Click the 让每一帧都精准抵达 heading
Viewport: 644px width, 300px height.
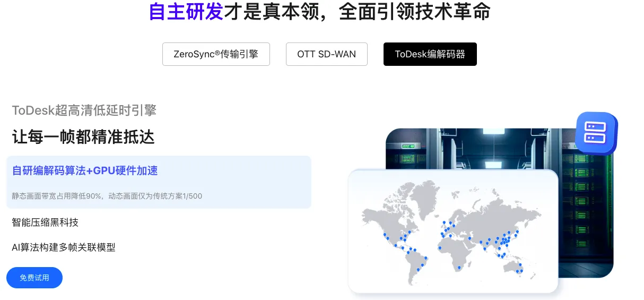(83, 136)
